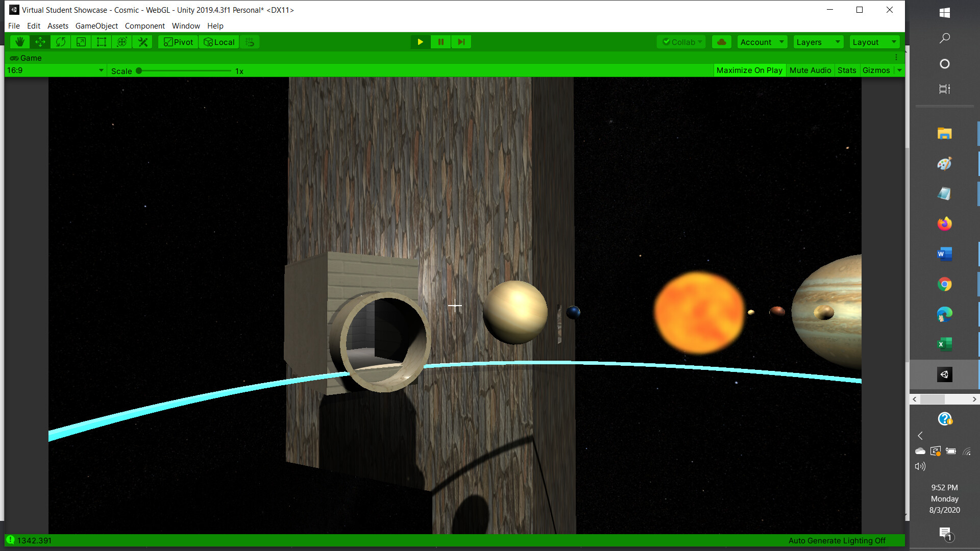The image size is (980, 551).
Task: Toggle Pivot mode for the gizmo
Action: pyautogui.click(x=177, y=42)
